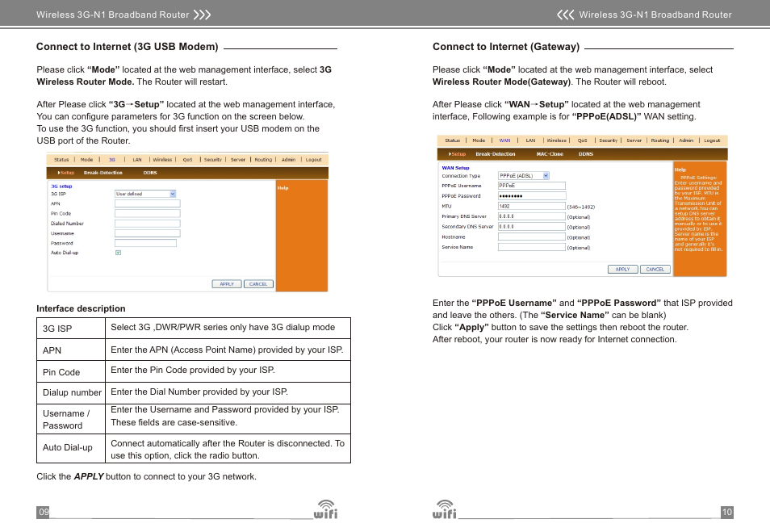
Task: Select DDNS submenu in 3G screenshot
Action: [150, 173]
